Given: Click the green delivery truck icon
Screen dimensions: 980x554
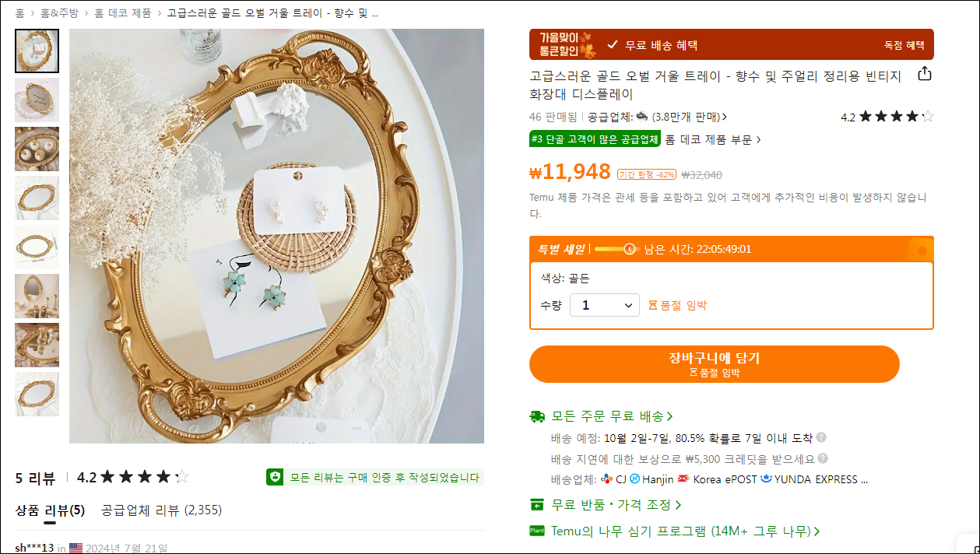Looking at the screenshot, I should tap(537, 416).
